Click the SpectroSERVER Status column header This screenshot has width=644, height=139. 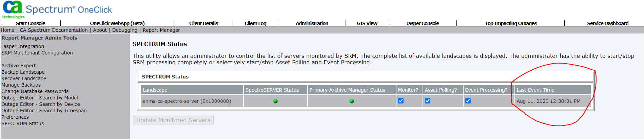coord(275,90)
